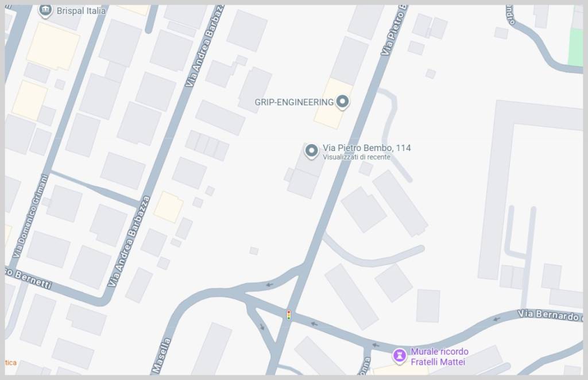Click the Via Pietro B road label
The width and height of the screenshot is (588, 380).
[394, 31]
